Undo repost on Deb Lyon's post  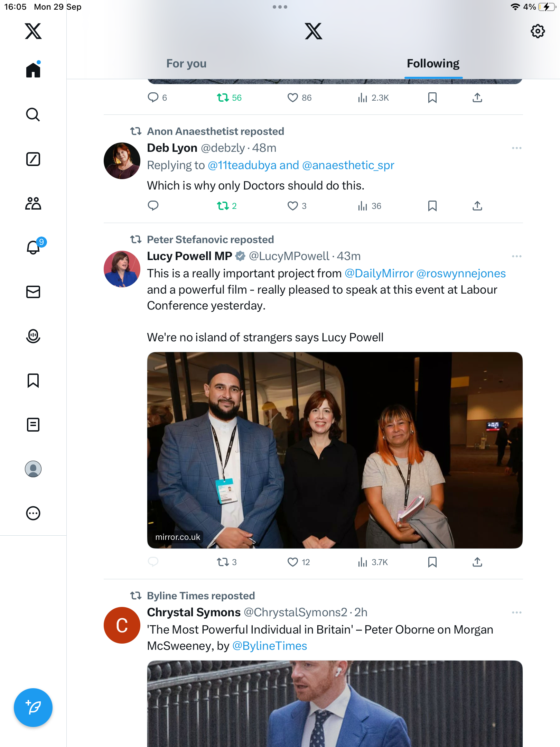(223, 206)
